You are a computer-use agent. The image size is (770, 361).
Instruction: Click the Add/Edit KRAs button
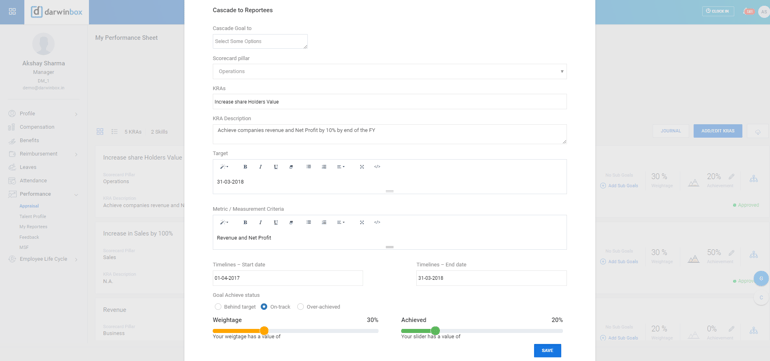click(x=717, y=131)
